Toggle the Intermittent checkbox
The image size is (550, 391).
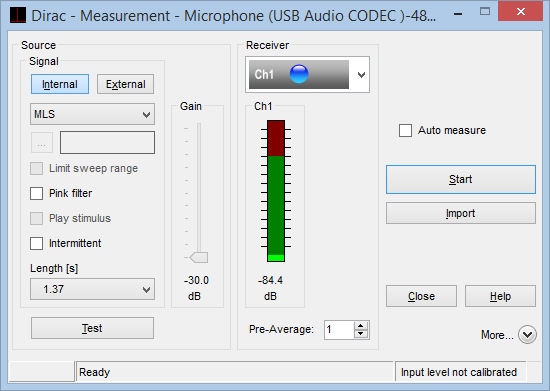pyautogui.click(x=36, y=243)
